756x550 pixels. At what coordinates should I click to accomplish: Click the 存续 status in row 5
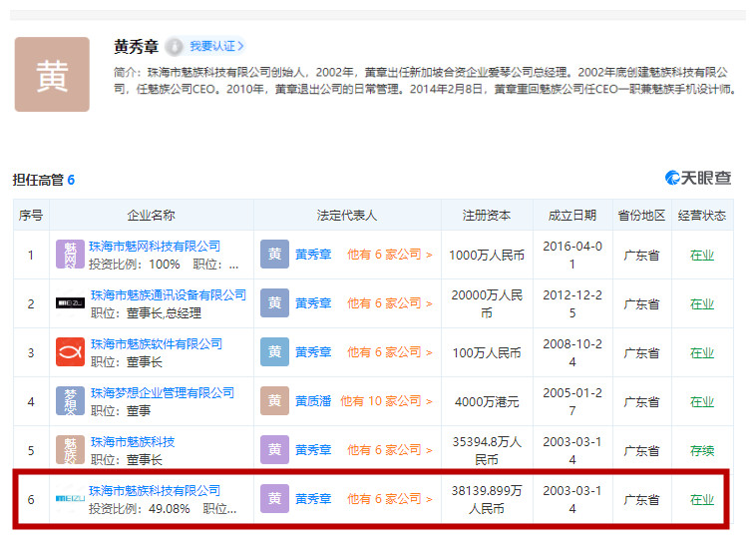(x=702, y=450)
